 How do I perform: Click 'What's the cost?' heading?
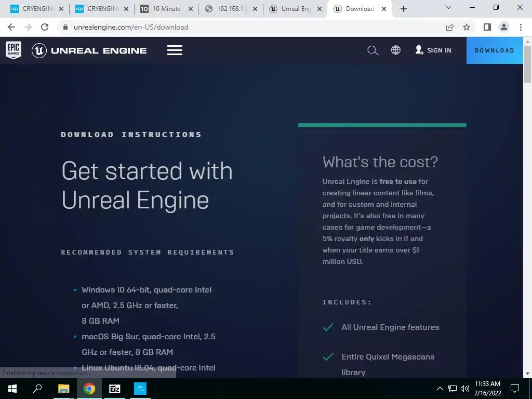380,162
